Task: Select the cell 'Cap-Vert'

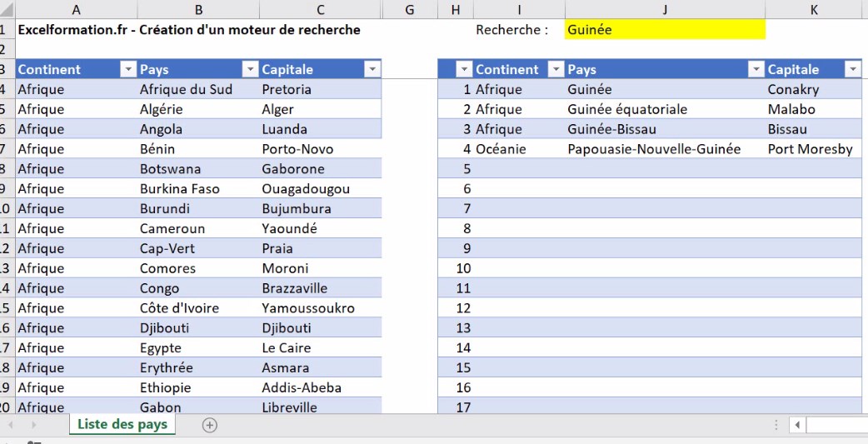Action: pyautogui.click(x=198, y=248)
